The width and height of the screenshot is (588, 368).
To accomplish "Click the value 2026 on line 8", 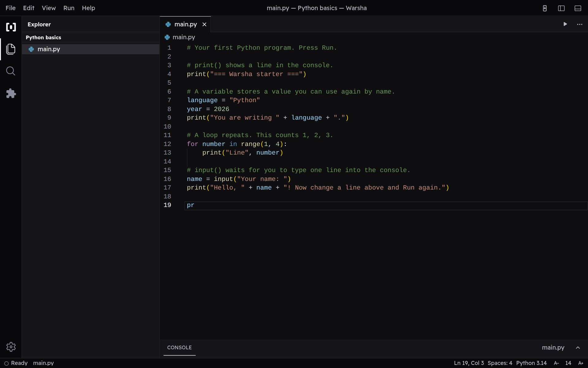I will pos(221,109).
